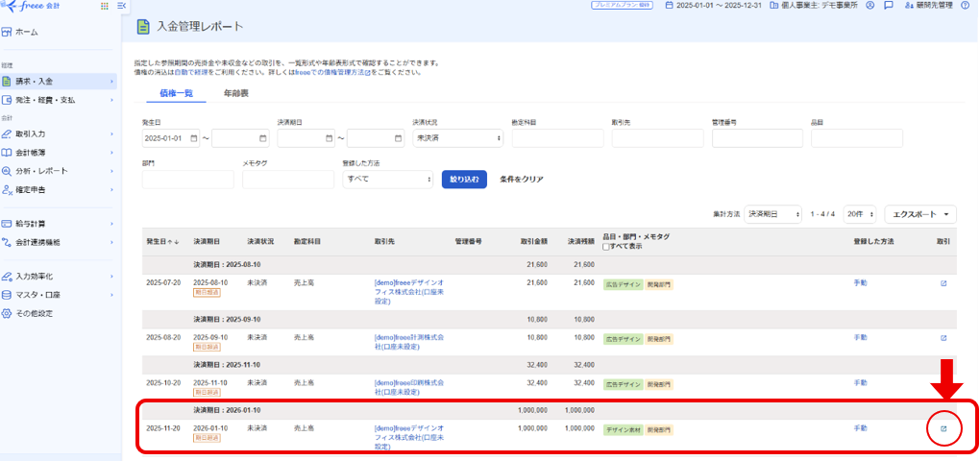Open the user account icon

click(x=870, y=5)
